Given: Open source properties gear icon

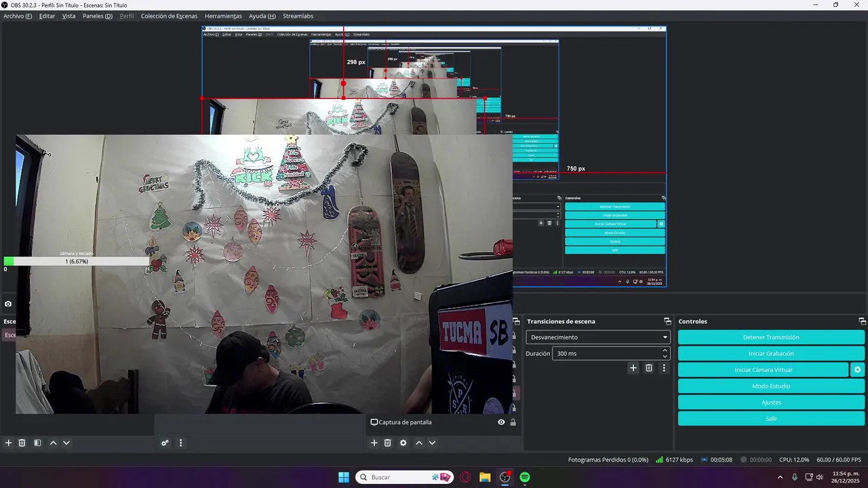Looking at the screenshot, I should [403, 443].
